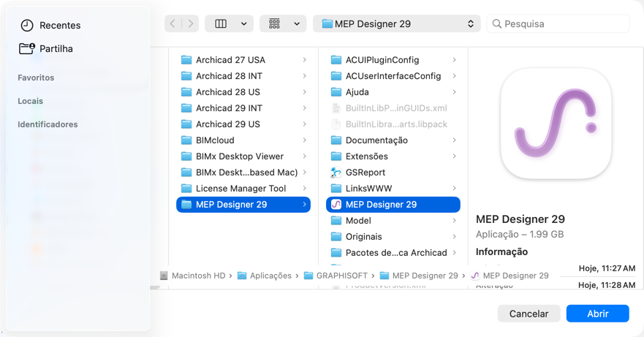
Task: Switch to column view icon
Action: pyautogui.click(x=221, y=24)
